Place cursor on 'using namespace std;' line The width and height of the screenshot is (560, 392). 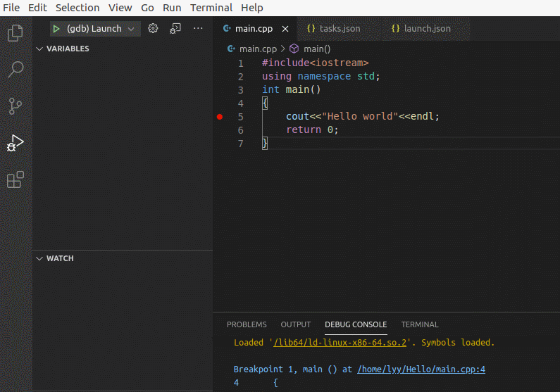coord(321,76)
